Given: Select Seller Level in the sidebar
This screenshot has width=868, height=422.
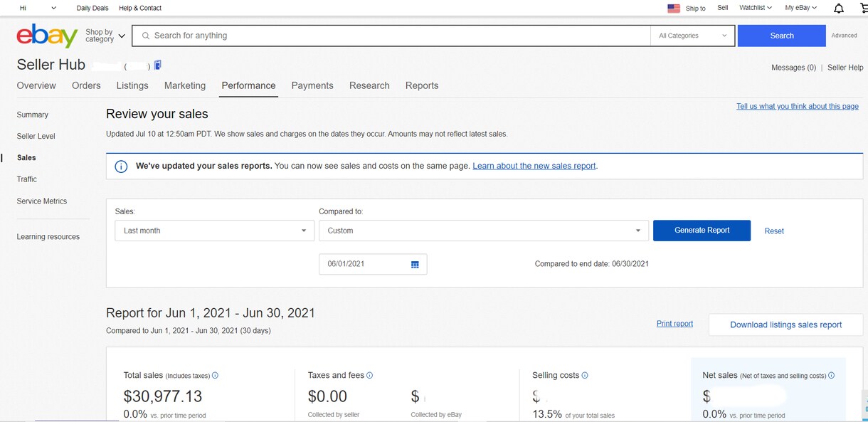Looking at the screenshot, I should [36, 136].
